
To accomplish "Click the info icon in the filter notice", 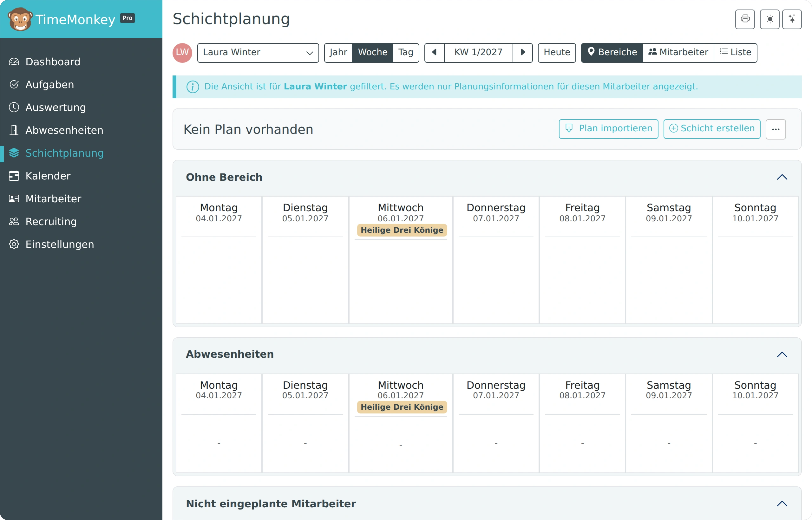I will coord(193,87).
